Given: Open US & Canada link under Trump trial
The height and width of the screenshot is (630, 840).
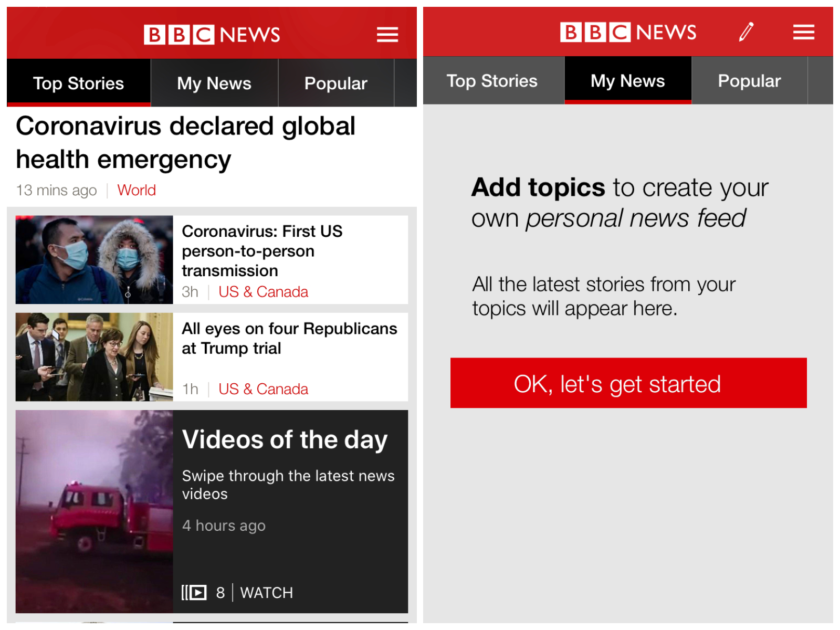Looking at the screenshot, I should 263,389.
